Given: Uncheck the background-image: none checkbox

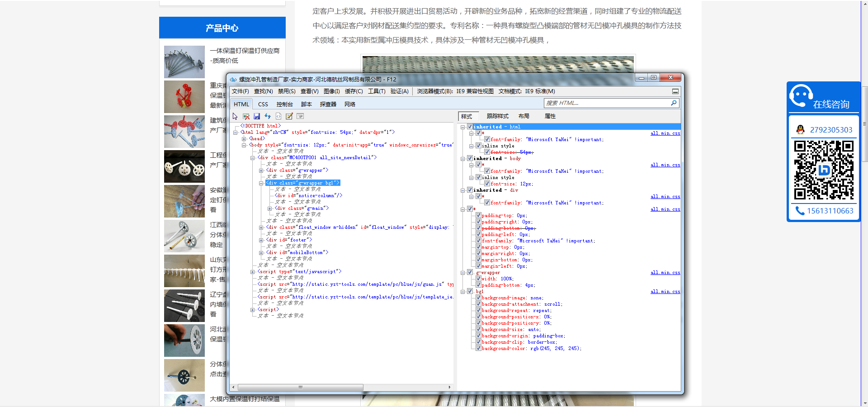Looking at the screenshot, I should click(478, 298).
